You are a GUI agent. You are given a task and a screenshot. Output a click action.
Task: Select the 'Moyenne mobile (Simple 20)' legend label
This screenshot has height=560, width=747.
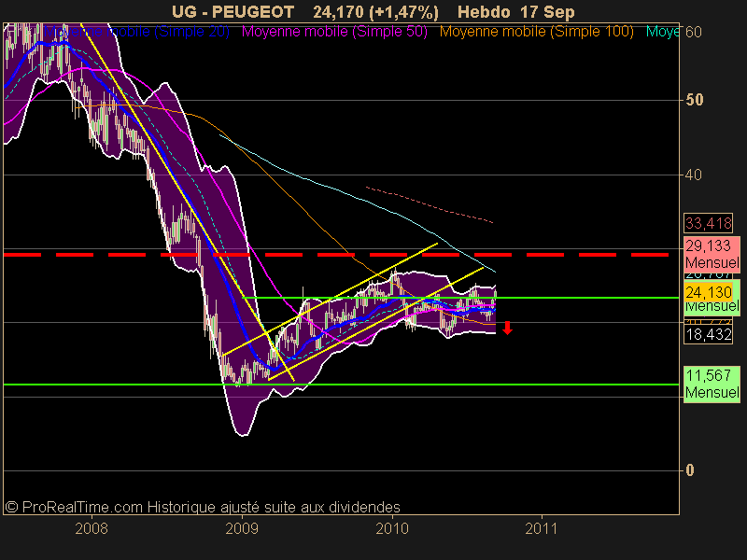pyautogui.click(x=137, y=32)
